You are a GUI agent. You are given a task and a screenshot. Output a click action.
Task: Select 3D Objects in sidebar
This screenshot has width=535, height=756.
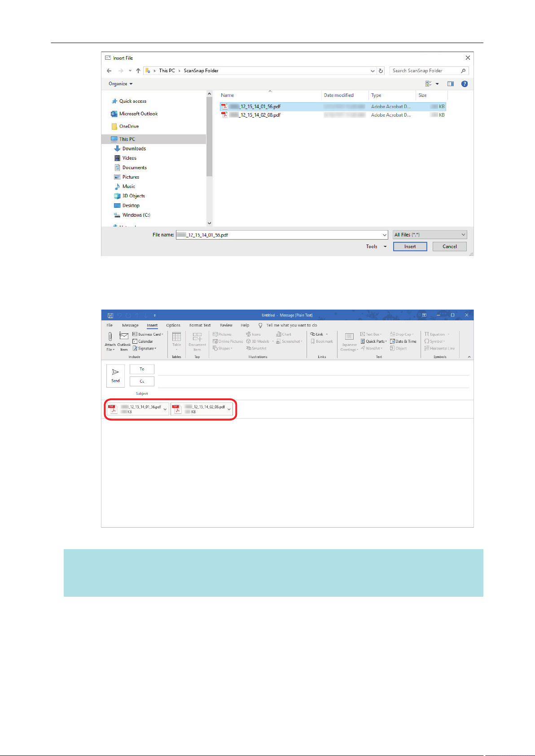pyautogui.click(x=129, y=196)
